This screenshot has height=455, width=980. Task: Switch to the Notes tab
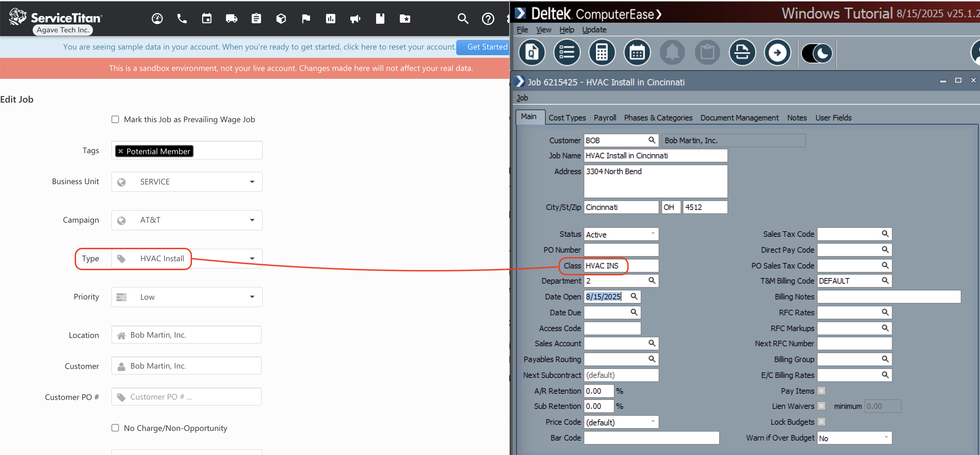[x=797, y=118]
